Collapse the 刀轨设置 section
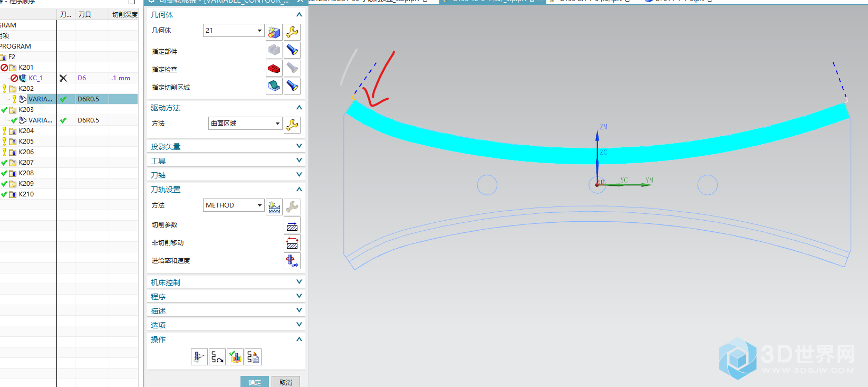 coord(299,189)
